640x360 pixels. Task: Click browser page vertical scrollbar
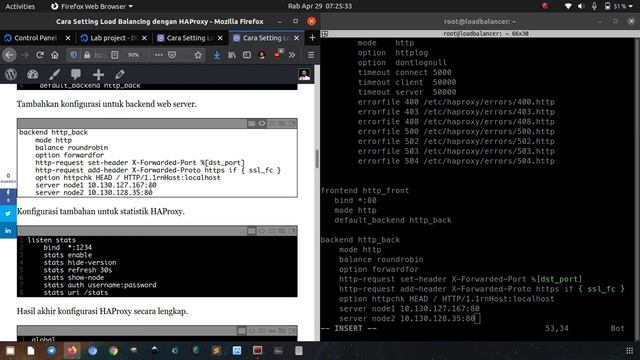(x=317, y=159)
